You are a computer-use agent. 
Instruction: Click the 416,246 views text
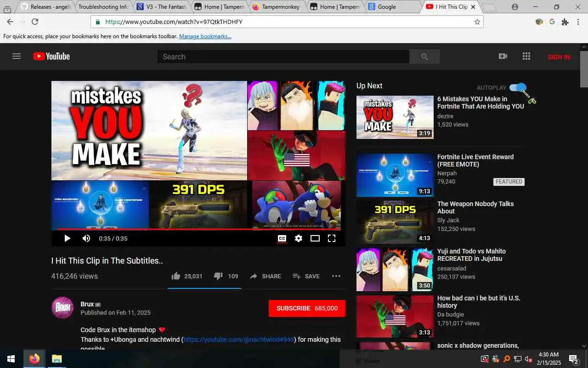coord(74,276)
